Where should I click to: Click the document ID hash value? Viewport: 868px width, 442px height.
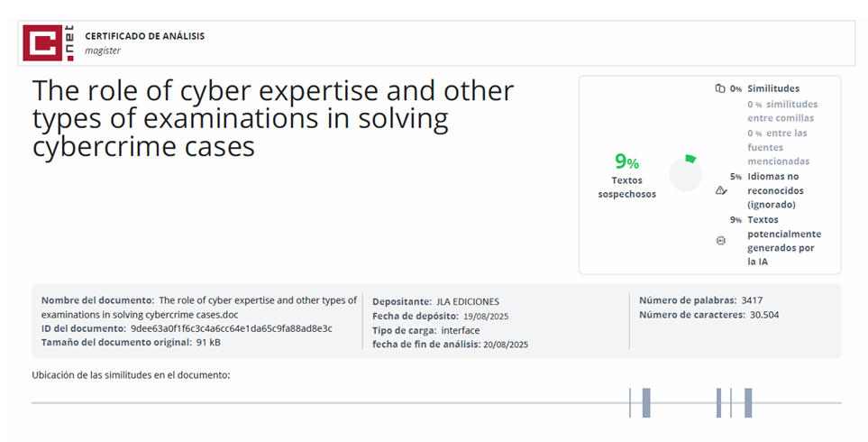pyautogui.click(x=231, y=328)
